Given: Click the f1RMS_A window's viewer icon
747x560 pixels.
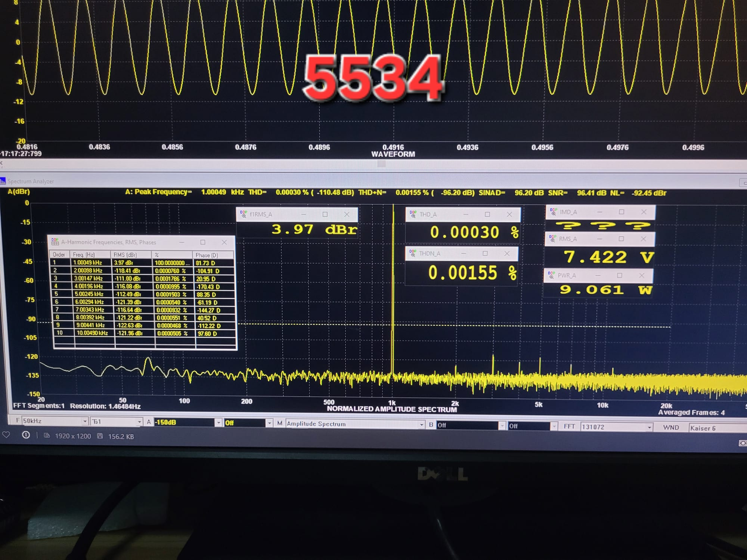Looking at the screenshot, I should 244,214.
